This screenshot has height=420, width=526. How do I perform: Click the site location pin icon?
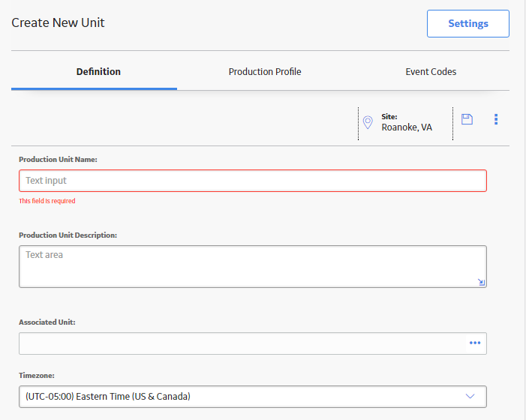368,122
